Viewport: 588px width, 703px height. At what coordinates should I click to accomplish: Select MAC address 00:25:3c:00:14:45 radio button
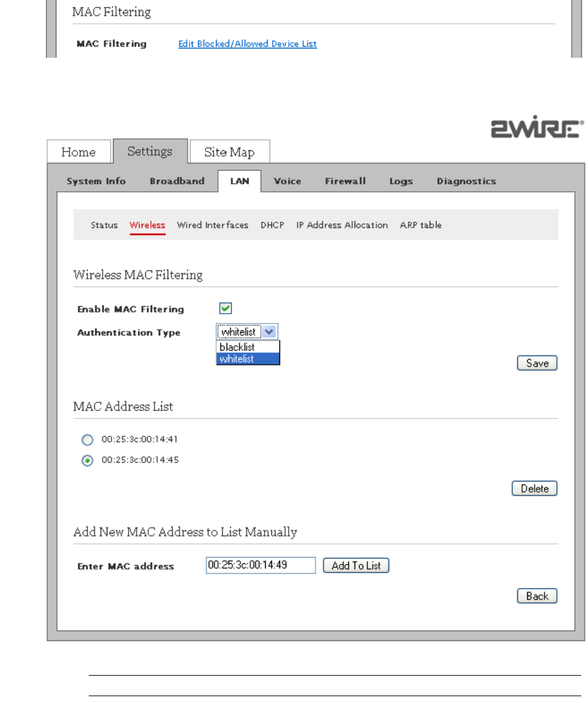pos(88,460)
